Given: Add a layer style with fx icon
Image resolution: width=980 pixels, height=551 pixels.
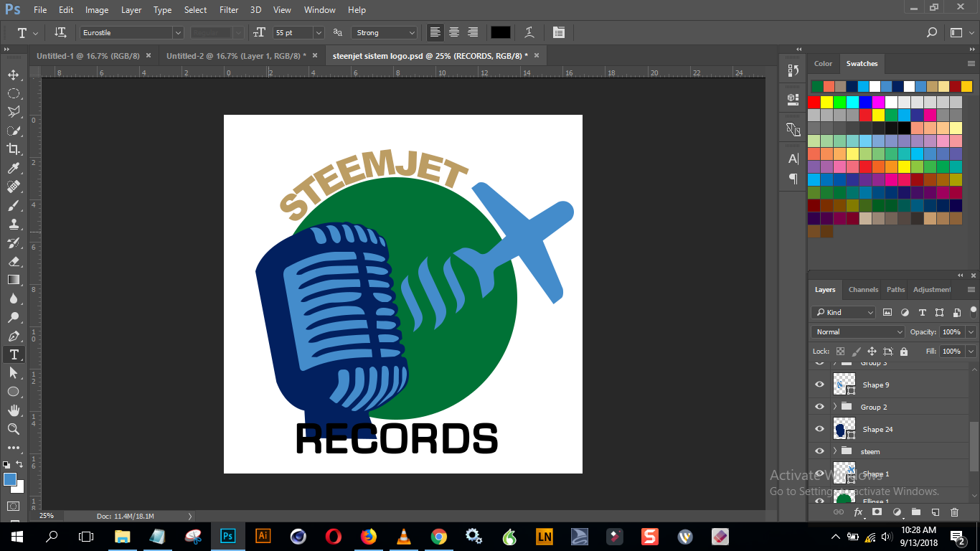Looking at the screenshot, I should pos(857,512).
